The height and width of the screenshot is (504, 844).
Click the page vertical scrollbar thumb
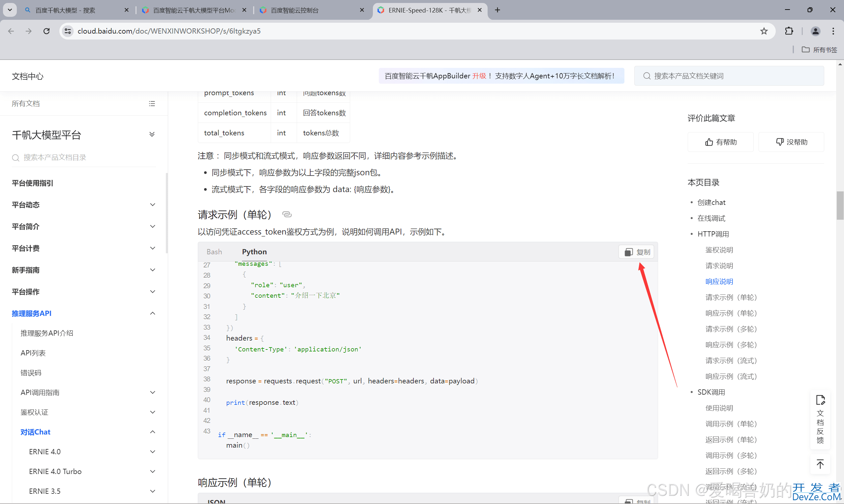click(x=840, y=206)
